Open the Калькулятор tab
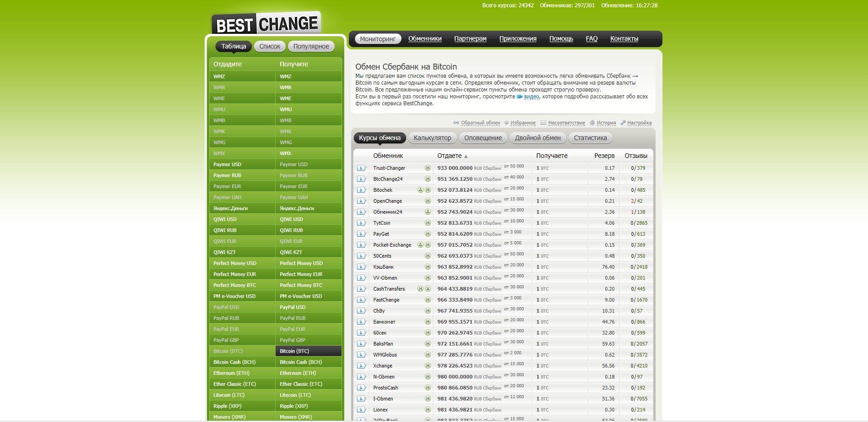This screenshot has height=422, width=868. (432, 138)
